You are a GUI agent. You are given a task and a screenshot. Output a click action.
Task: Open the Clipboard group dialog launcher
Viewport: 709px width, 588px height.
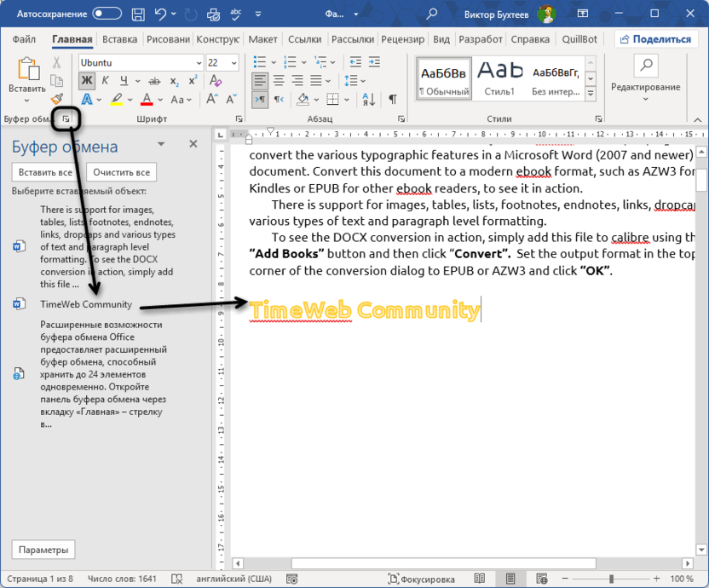click(66, 119)
